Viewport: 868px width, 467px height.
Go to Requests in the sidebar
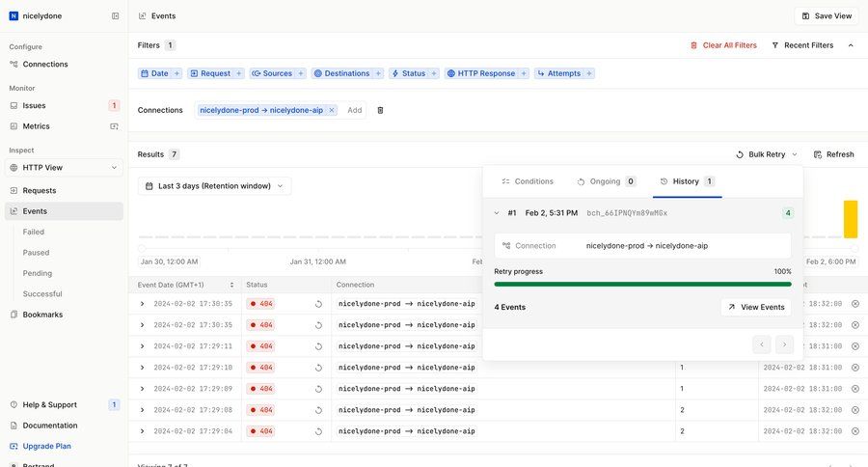click(64, 191)
